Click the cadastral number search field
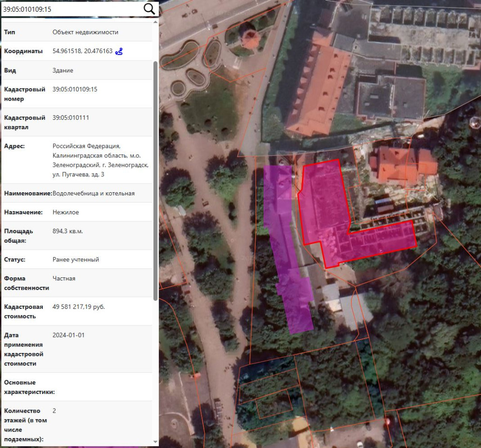 point(72,9)
